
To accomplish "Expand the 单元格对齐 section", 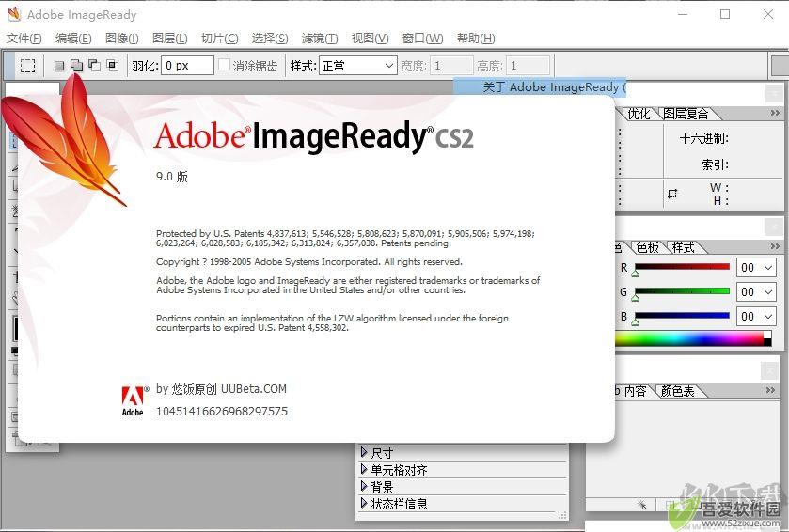I will coord(364,470).
